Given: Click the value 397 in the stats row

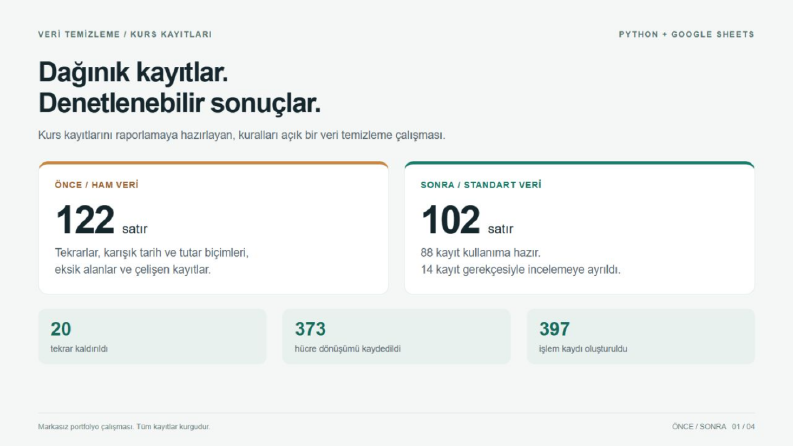Looking at the screenshot, I should pyautogui.click(x=554, y=329).
